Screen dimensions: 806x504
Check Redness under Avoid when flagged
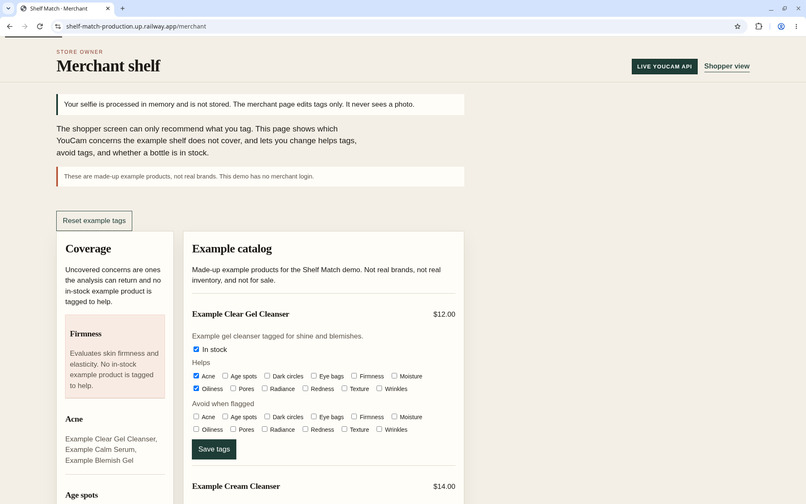click(305, 429)
